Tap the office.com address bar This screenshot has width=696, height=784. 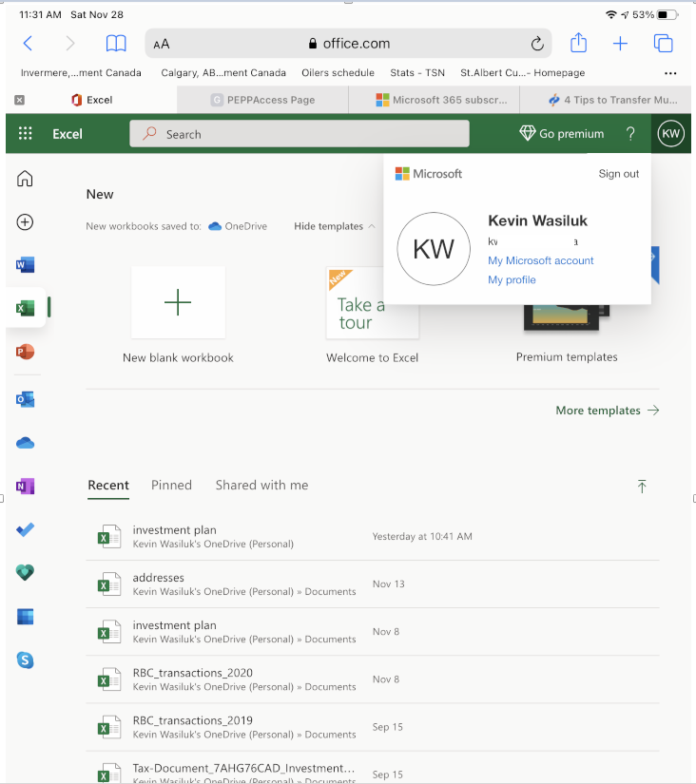pos(348,44)
